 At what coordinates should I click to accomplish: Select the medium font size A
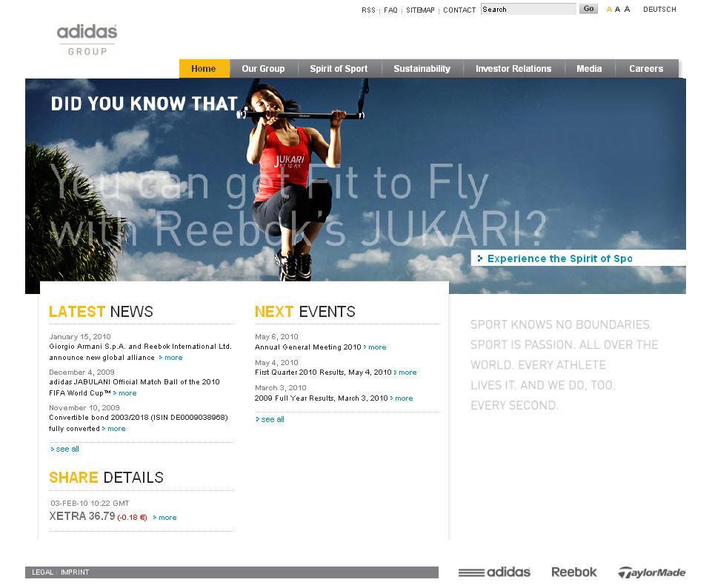(618, 10)
